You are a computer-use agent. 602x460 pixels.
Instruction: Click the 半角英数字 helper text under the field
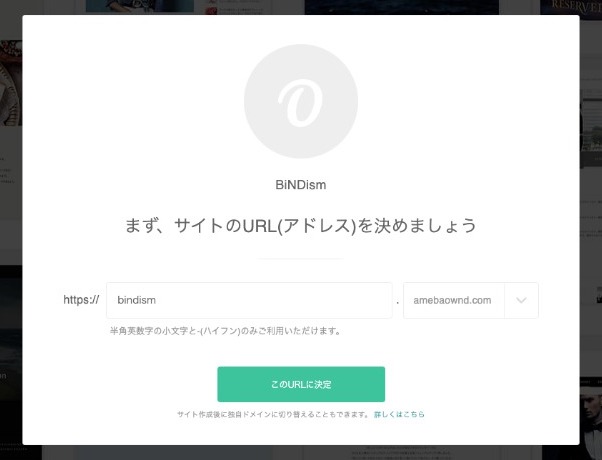pos(225,331)
